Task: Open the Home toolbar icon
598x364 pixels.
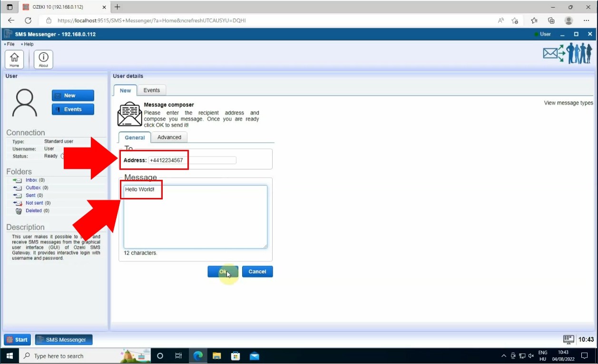Action: click(14, 59)
